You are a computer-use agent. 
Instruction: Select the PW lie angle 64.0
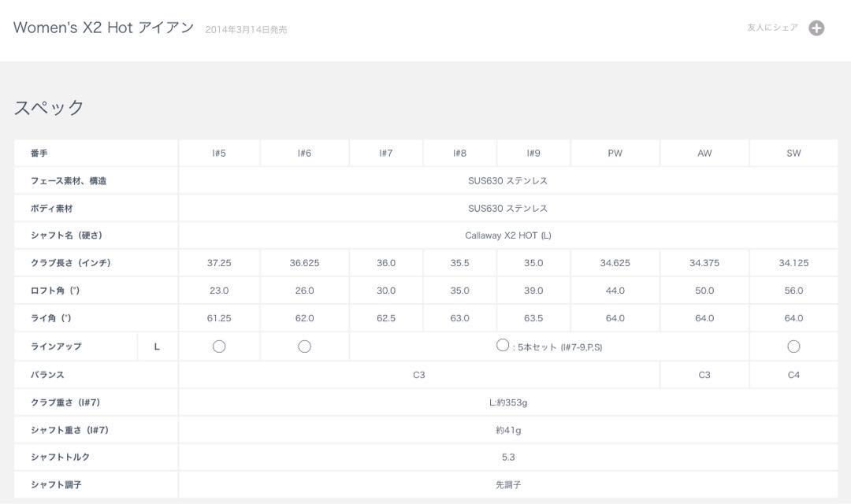point(615,318)
